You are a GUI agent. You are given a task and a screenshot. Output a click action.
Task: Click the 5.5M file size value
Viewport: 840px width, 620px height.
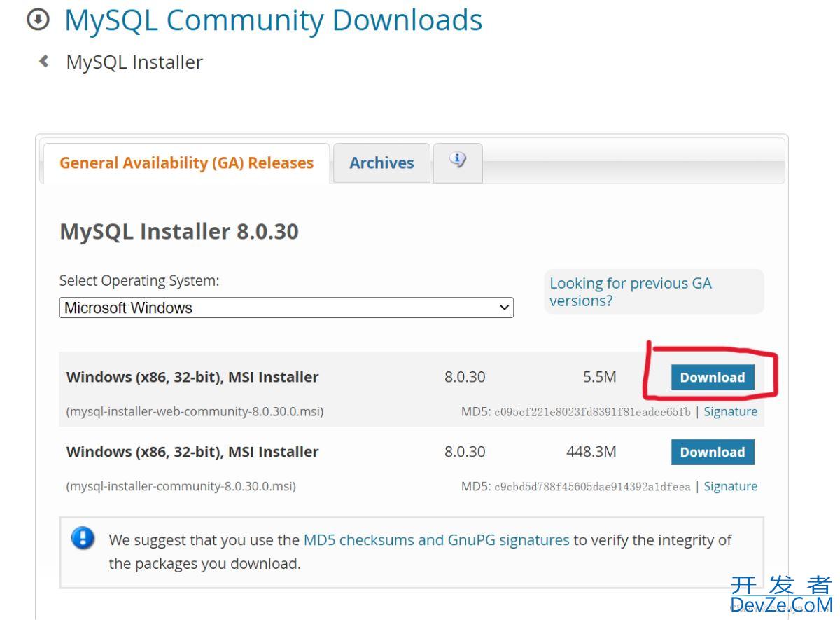pyautogui.click(x=600, y=377)
